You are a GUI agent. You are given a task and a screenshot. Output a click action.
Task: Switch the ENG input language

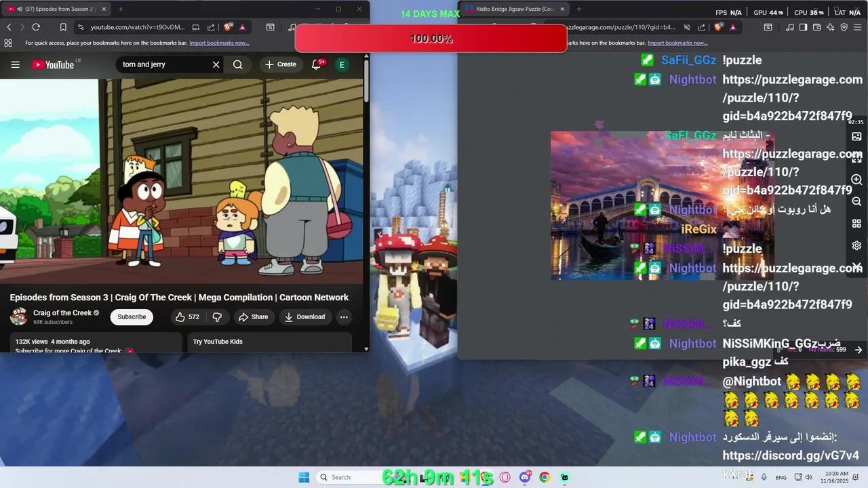(781, 477)
